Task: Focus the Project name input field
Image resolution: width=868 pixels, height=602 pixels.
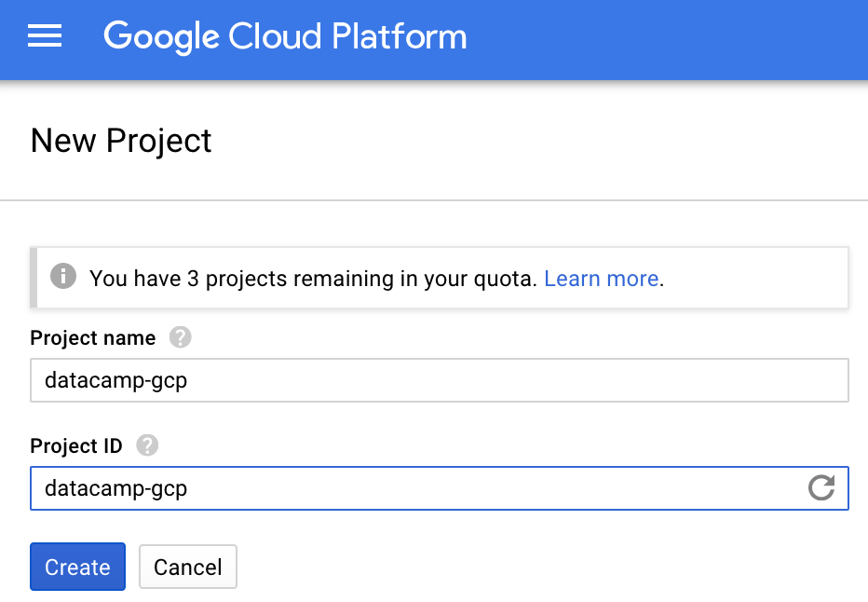Action: [438, 381]
